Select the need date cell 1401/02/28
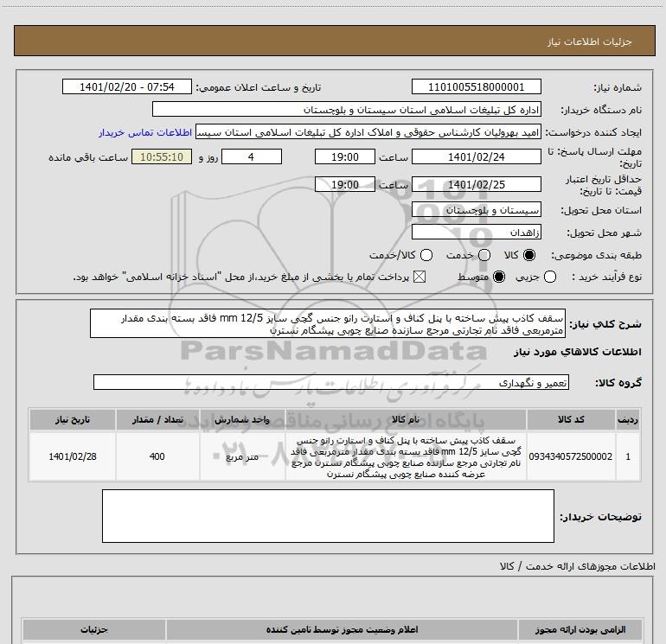 coord(72,456)
